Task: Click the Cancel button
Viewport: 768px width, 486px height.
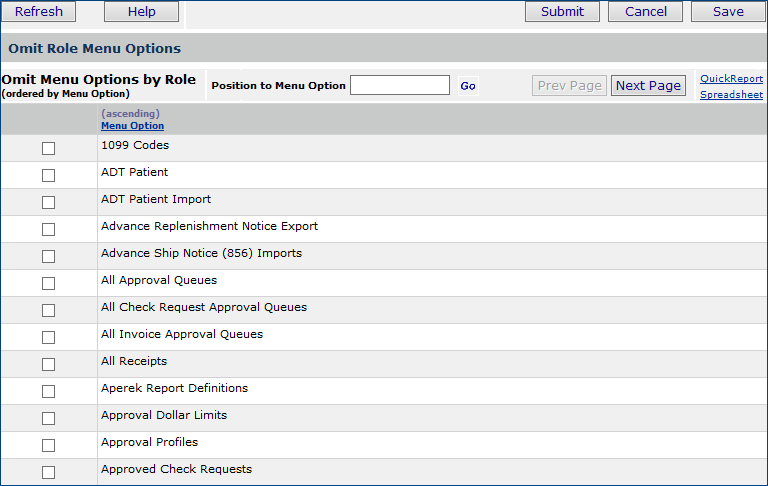Action: 646,12
